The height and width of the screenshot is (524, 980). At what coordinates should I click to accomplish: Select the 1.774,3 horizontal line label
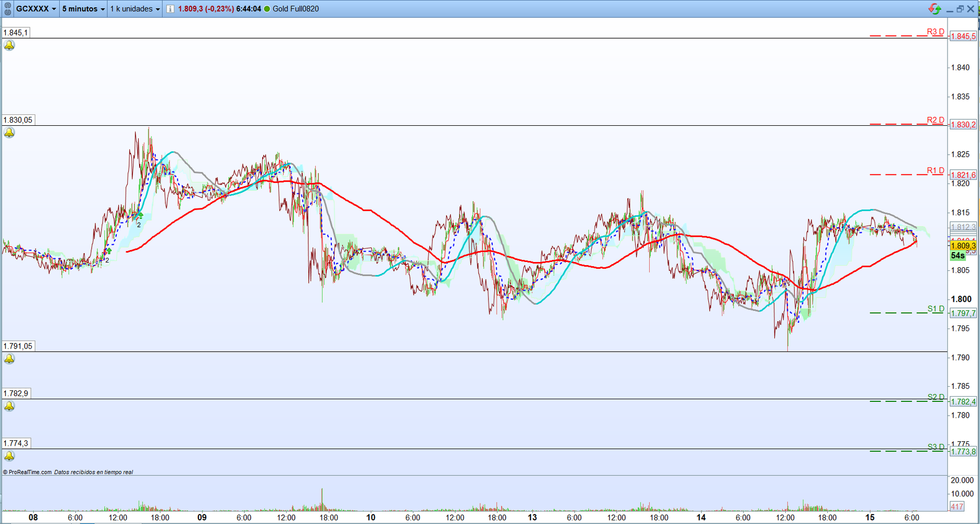click(x=16, y=443)
